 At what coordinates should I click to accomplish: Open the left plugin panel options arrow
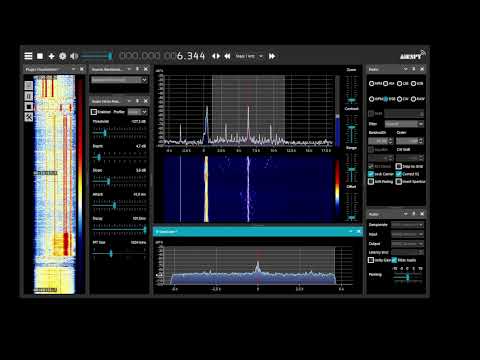coord(73,69)
